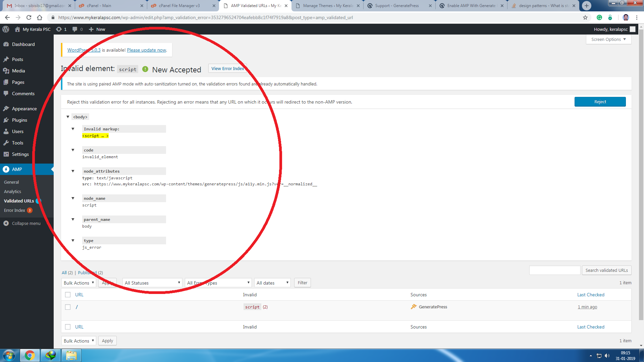Click the WordPress logo icon in admin bar
The image size is (644, 362).
coord(6,29)
